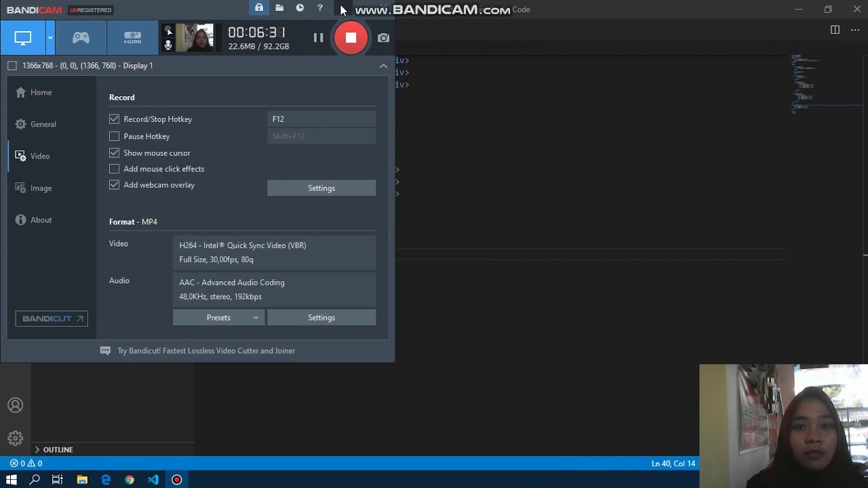Click the BANDICUT button
868x488 pixels.
point(52,319)
